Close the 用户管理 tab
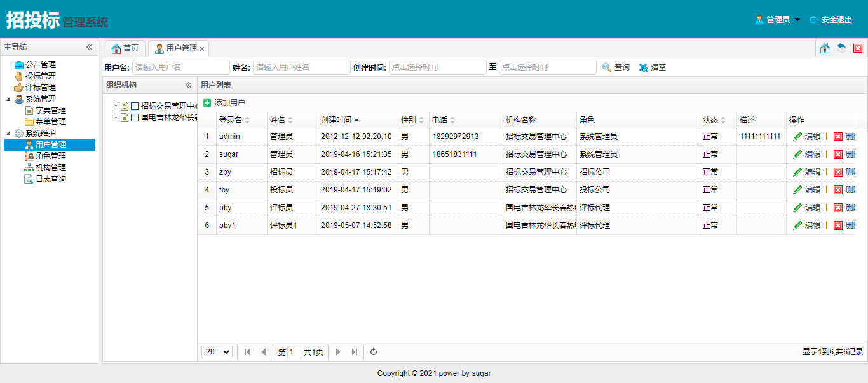 point(202,49)
